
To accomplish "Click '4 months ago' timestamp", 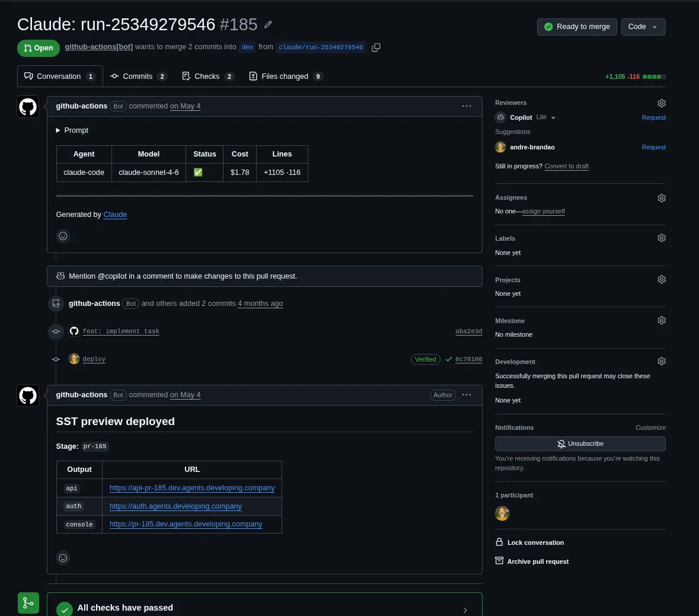I will pos(260,303).
